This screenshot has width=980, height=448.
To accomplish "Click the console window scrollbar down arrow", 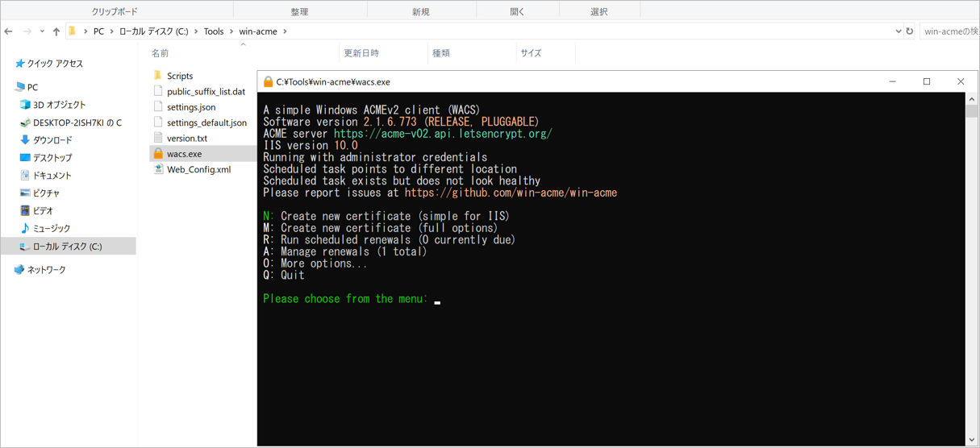I will (x=972, y=439).
